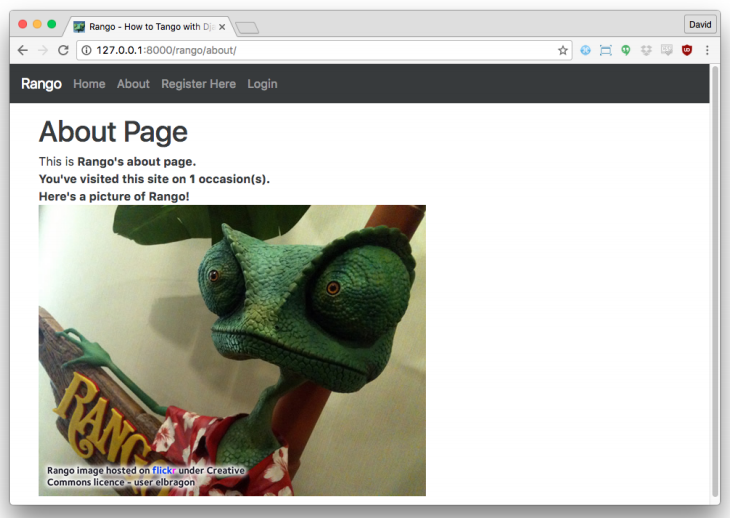Open the Chrome three-dot menu
Image resolution: width=730 pixels, height=518 pixels.
click(707, 50)
